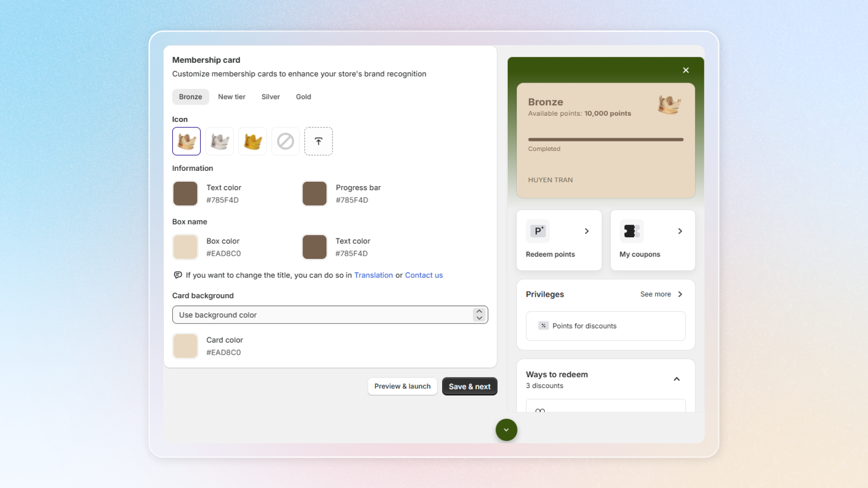Open the New tier tab
The height and width of the screenshot is (488, 868).
231,97
